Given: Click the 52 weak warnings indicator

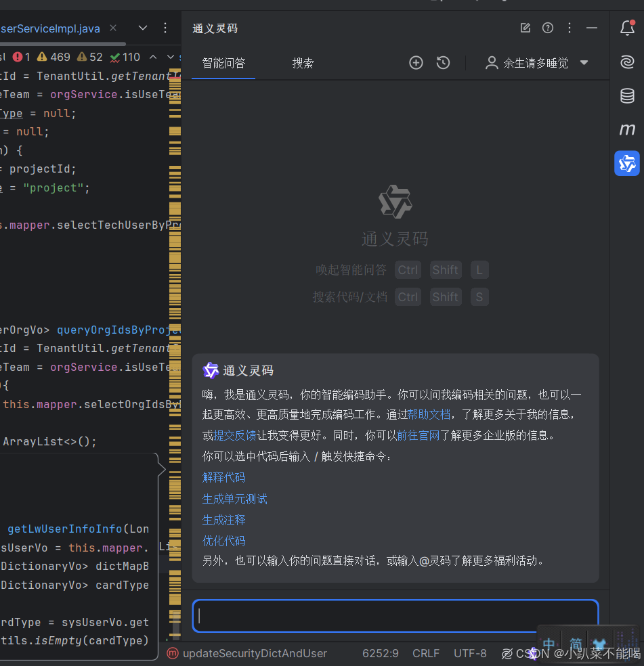Looking at the screenshot, I should (89, 57).
